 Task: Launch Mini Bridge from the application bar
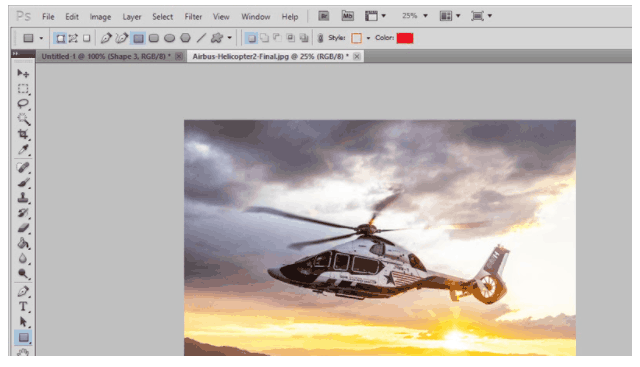click(x=347, y=16)
